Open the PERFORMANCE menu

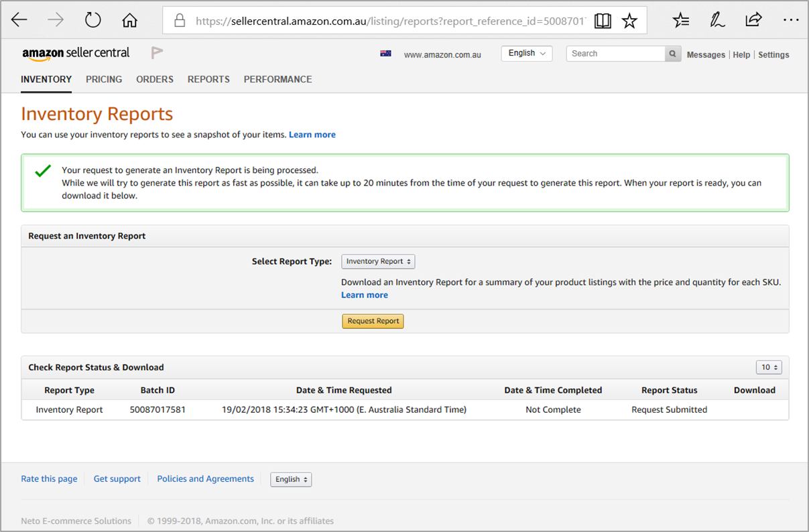point(278,79)
